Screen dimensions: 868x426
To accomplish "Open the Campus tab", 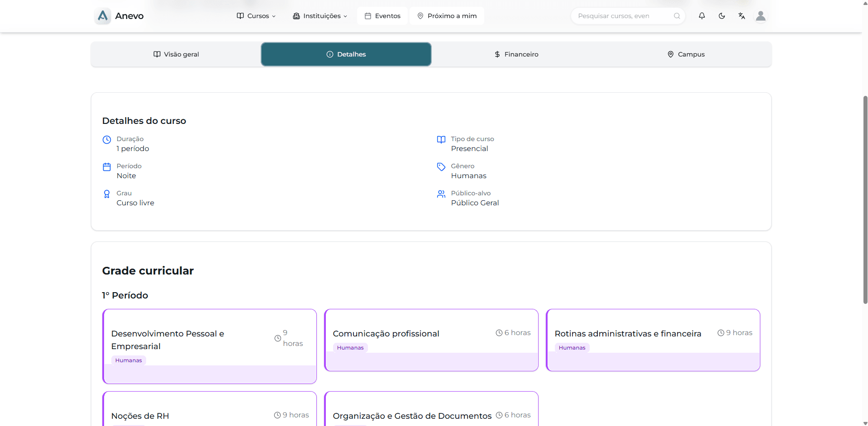I will 686,54.
